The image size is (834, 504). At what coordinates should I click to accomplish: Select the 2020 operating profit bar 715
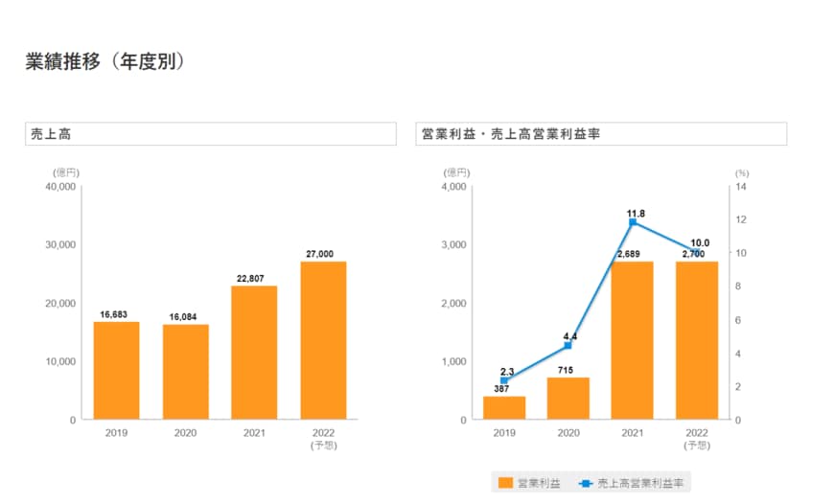tap(568, 399)
